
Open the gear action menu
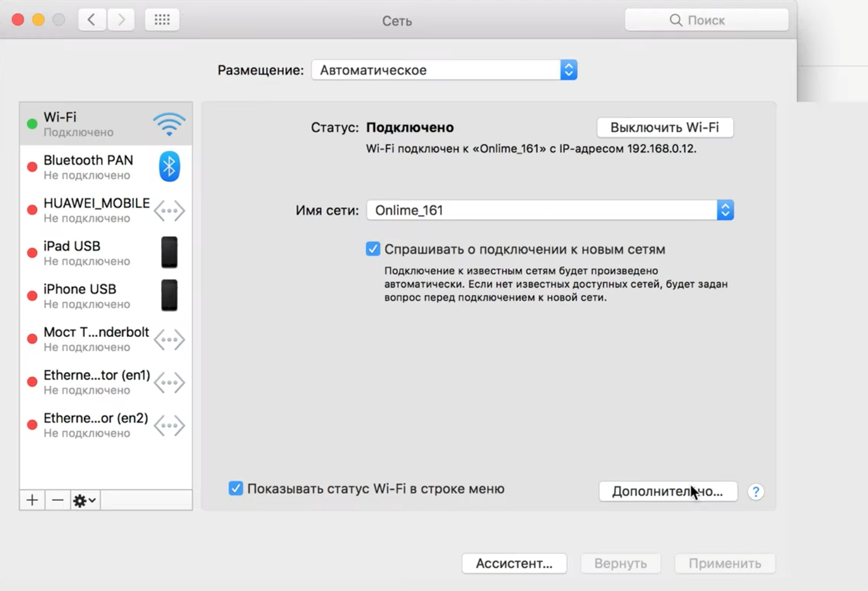coord(85,500)
